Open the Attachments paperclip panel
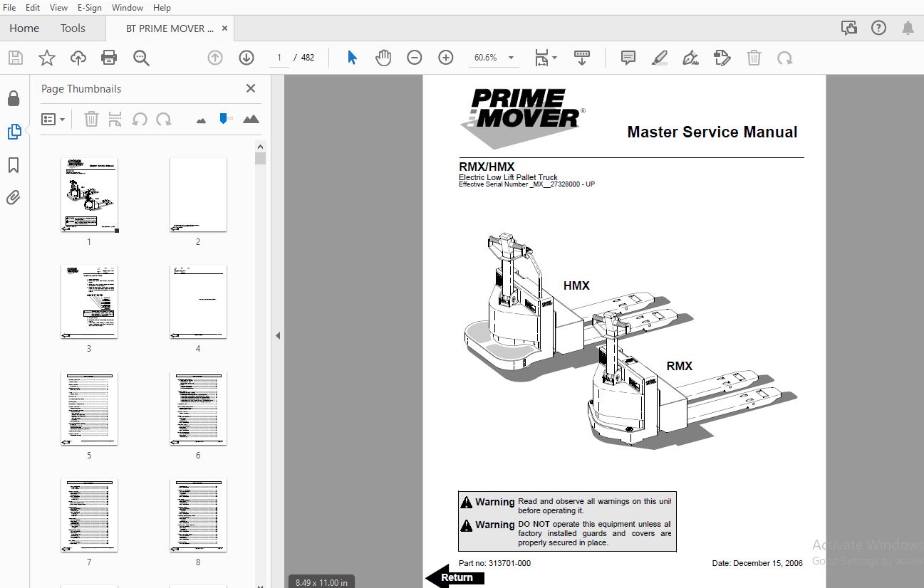The image size is (924, 588). tap(14, 197)
